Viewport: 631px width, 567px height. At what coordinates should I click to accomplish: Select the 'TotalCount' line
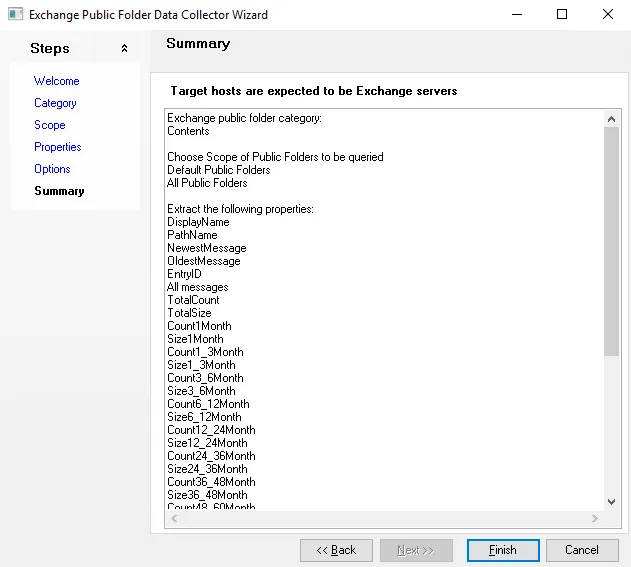pos(193,300)
